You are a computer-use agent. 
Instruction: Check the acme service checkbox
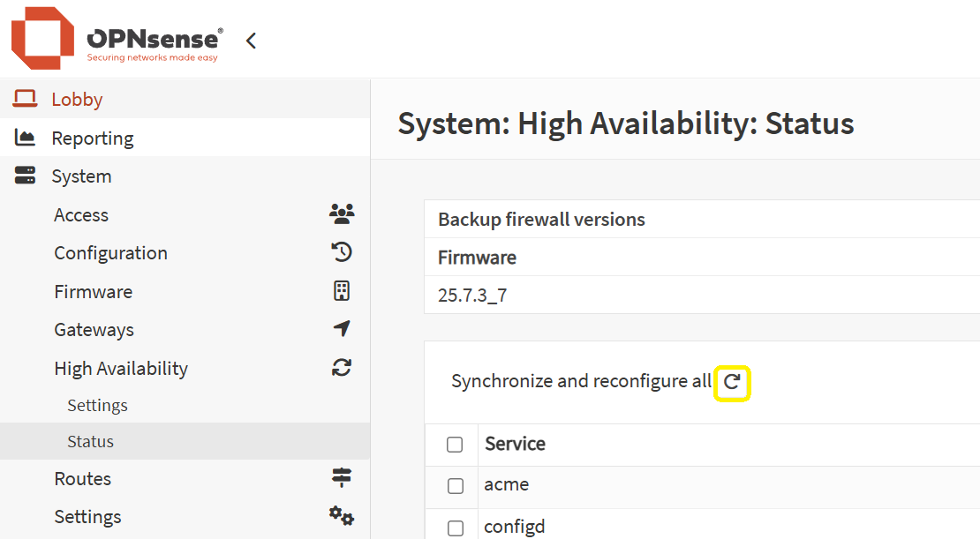[455, 486]
